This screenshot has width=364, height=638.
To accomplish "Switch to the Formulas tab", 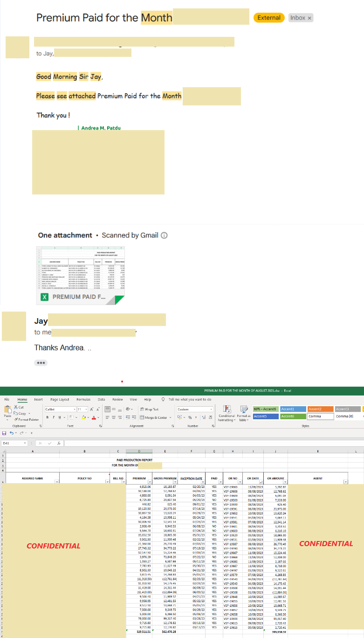I will coord(83,399).
